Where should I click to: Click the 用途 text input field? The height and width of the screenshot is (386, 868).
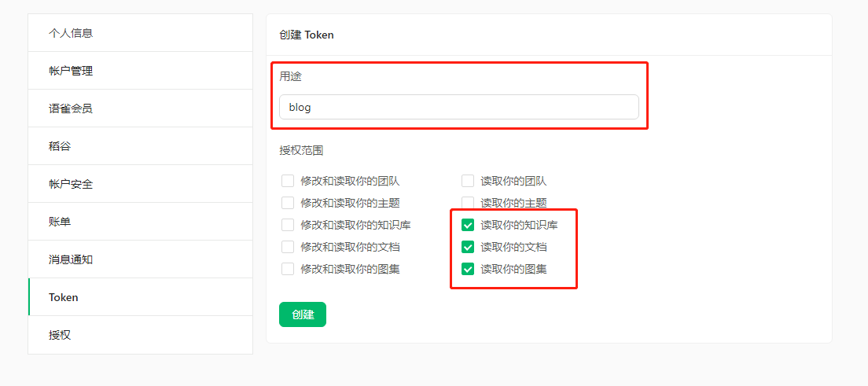[458, 107]
